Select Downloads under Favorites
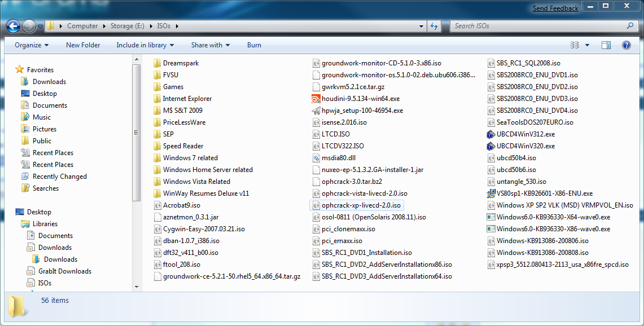Image resolution: width=644 pixels, height=326 pixels. coord(49,82)
